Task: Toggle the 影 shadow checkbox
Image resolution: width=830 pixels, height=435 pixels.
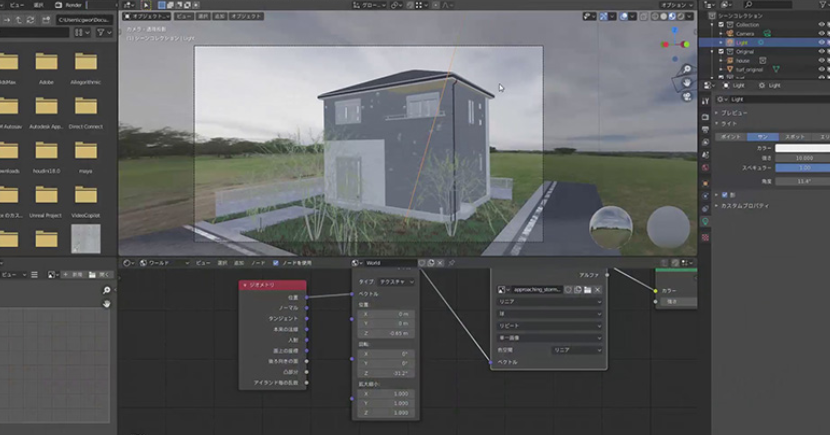Action: point(725,195)
